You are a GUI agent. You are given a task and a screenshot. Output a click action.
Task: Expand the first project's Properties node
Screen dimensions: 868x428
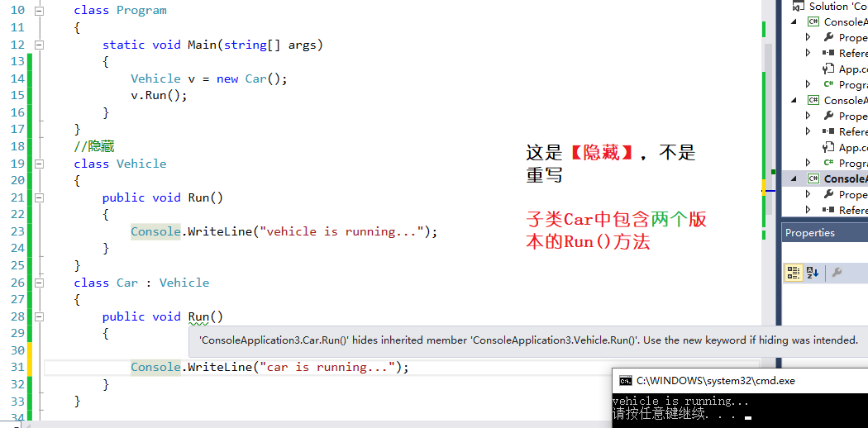tap(808, 38)
